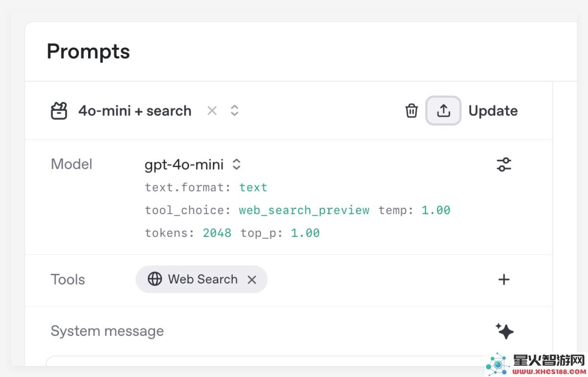The width and height of the screenshot is (588, 377).
Task: Click the temp value '1.00'
Action: [436, 210]
